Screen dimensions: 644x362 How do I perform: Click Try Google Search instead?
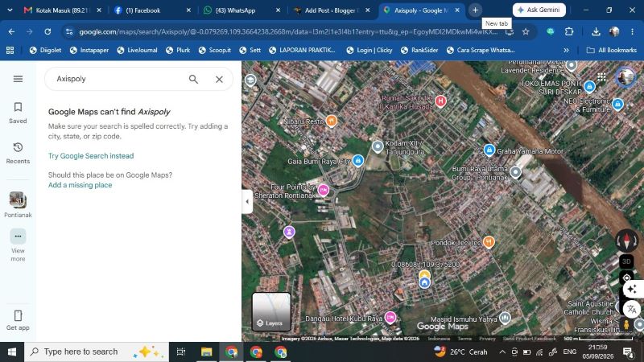(91, 156)
